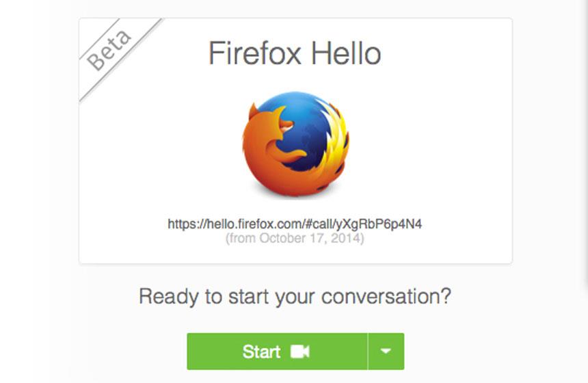Click the video camera icon on Start
The image size is (588, 383).
tap(300, 352)
